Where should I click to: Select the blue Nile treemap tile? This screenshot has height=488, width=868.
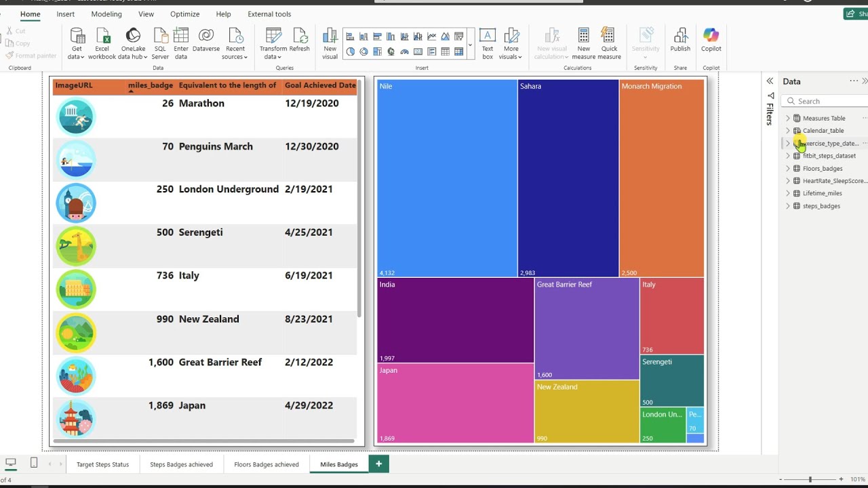pos(447,178)
